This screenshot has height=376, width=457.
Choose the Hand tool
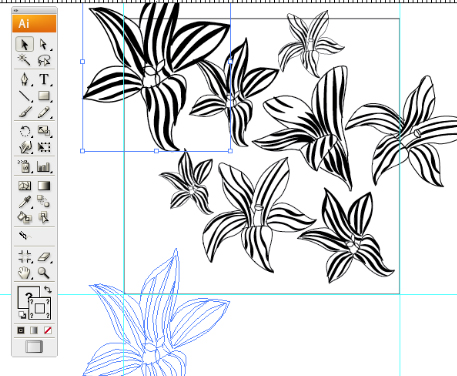(25, 273)
